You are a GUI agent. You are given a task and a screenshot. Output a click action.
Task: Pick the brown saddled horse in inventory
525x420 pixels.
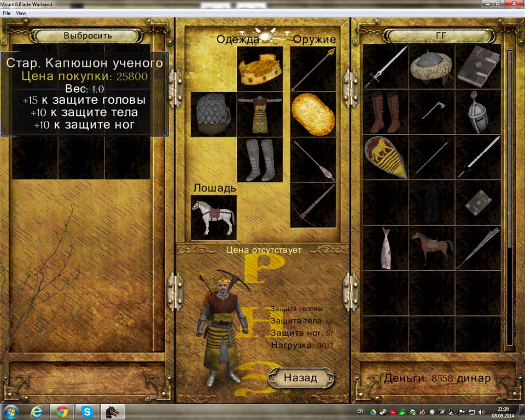pos(431,248)
